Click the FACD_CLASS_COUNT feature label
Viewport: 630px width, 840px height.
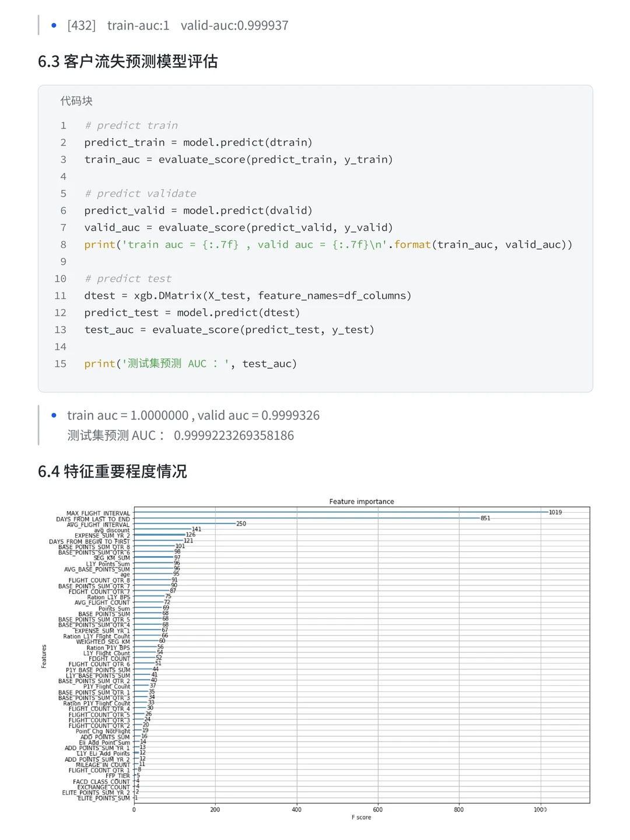click(101, 782)
